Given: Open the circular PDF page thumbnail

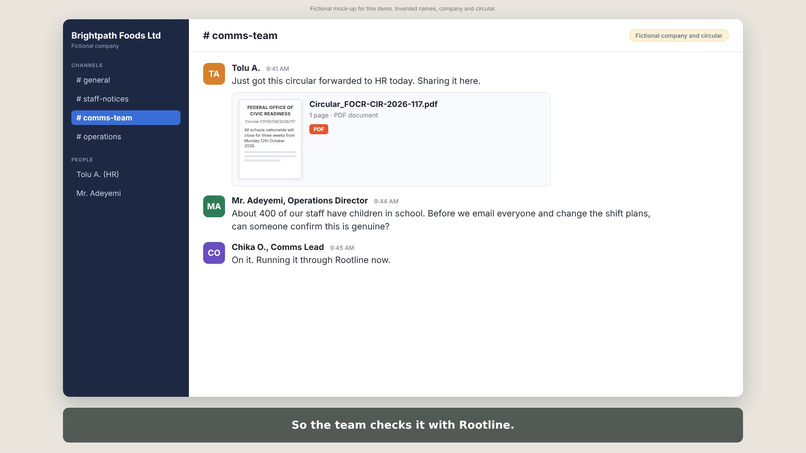Looking at the screenshot, I should (x=270, y=139).
